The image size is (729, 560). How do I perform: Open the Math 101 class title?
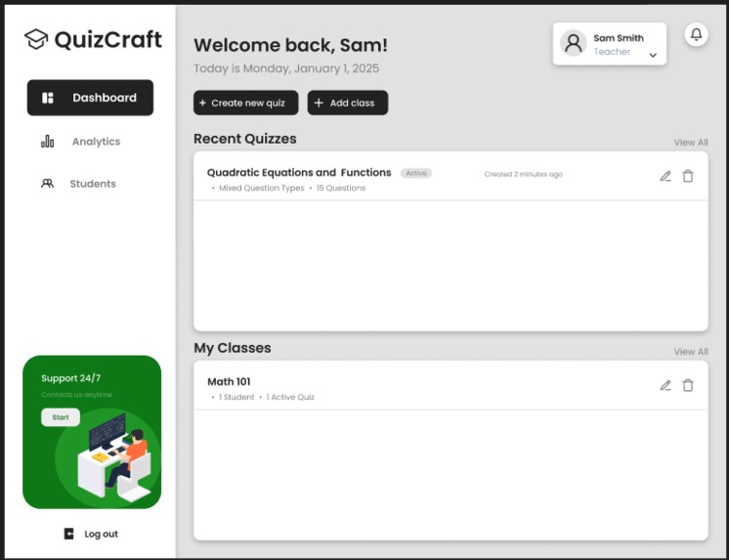[x=229, y=382]
